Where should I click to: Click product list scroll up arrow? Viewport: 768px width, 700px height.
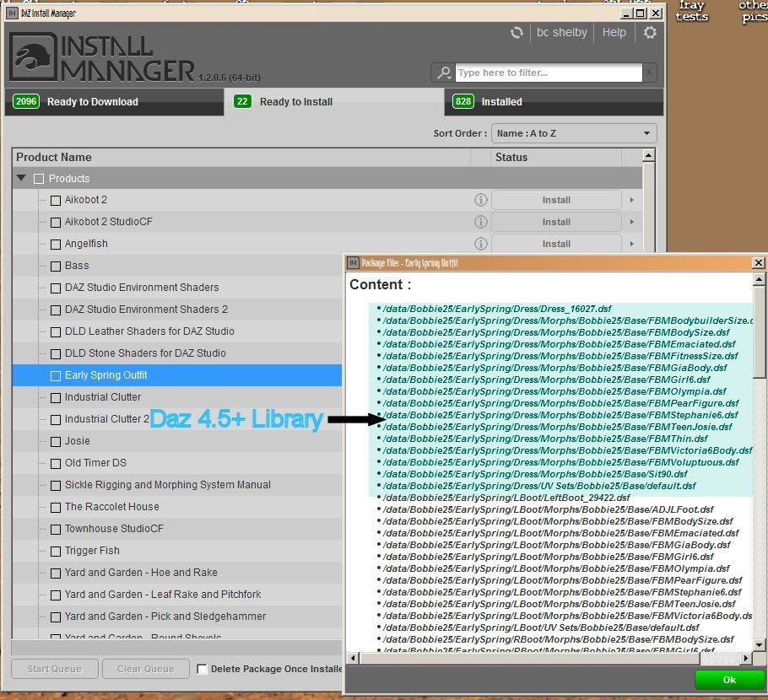(x=648, y=156)
